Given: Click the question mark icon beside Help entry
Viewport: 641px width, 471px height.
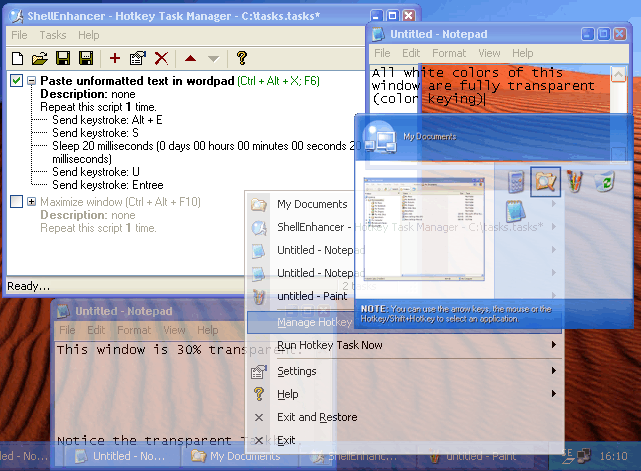Looking at the screenshot, I should coord(259,394).
